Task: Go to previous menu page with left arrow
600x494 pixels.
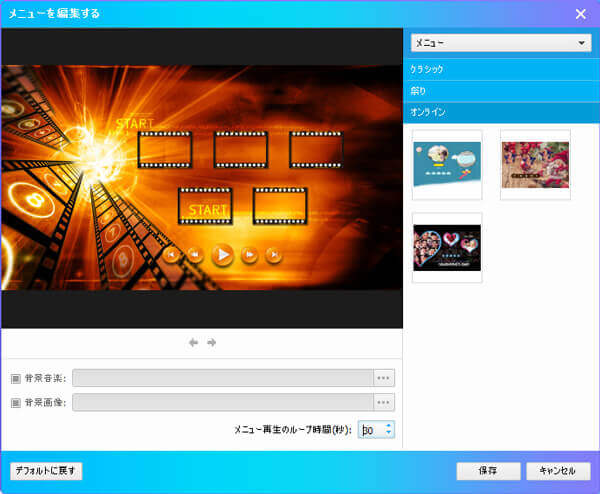Action: point(194,343)
